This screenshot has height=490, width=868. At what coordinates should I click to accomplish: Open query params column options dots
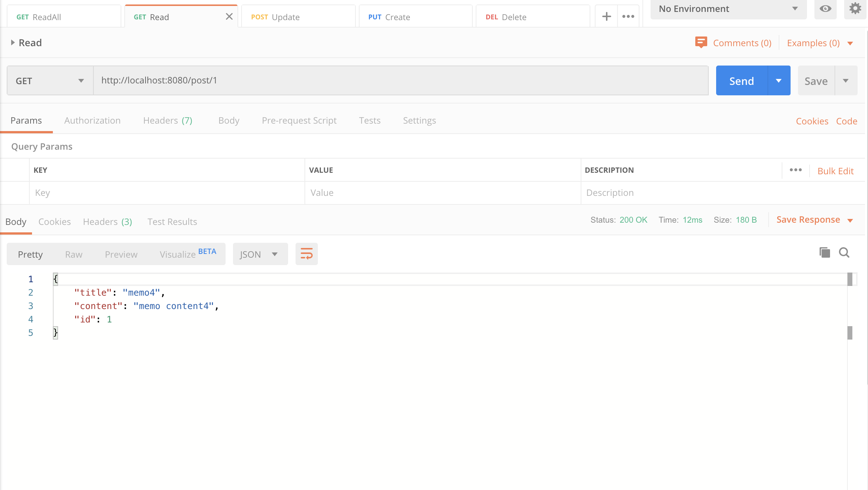[x=796, y=170]
